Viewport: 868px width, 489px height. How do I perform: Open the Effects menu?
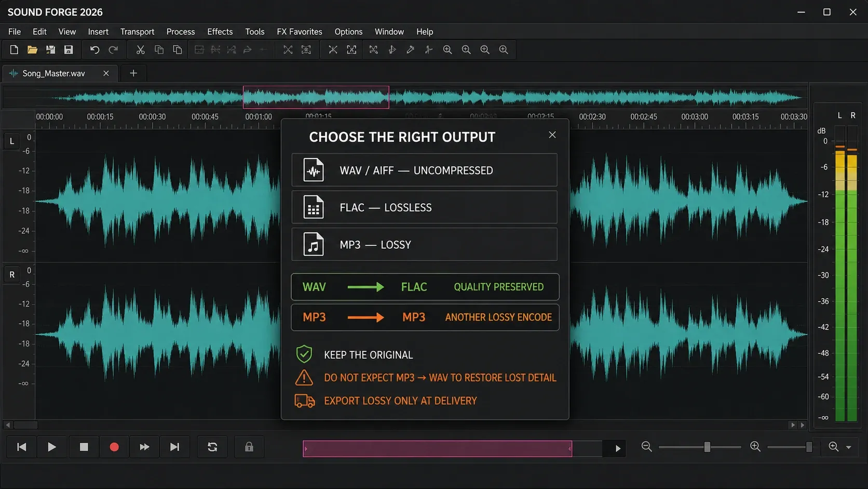[x=220, y=32]
